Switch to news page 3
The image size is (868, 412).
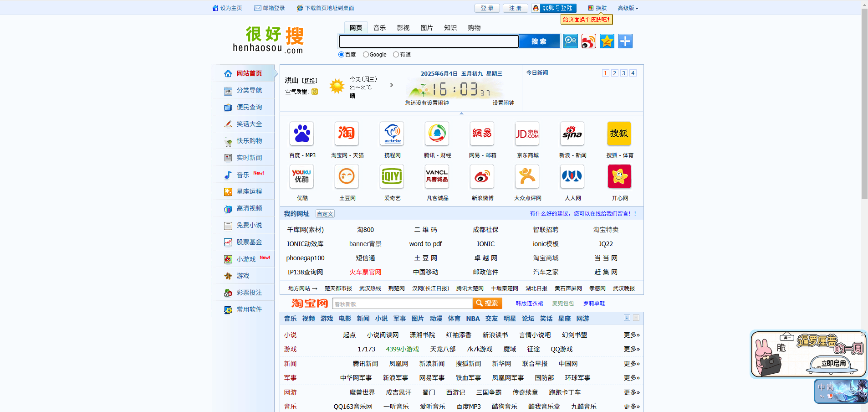tap(623, 73)
